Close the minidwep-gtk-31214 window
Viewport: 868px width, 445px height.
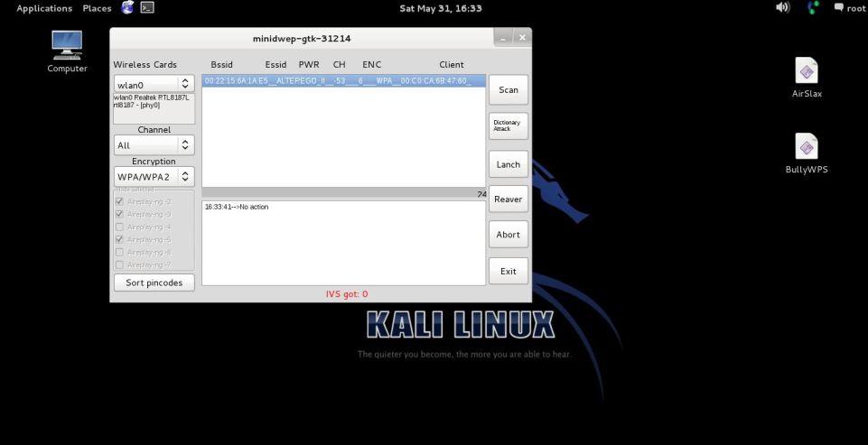tap(521, 38)
